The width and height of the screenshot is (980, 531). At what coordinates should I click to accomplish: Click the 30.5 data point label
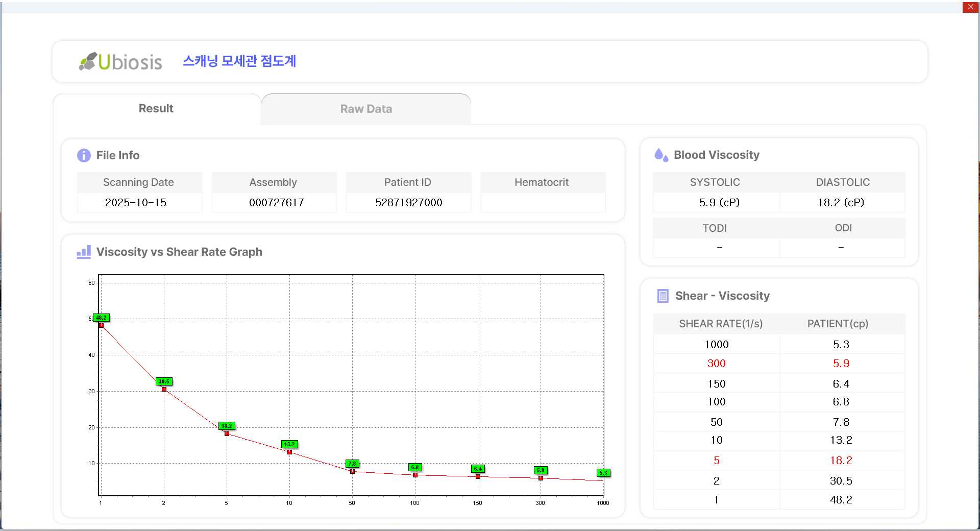[164, 381]
